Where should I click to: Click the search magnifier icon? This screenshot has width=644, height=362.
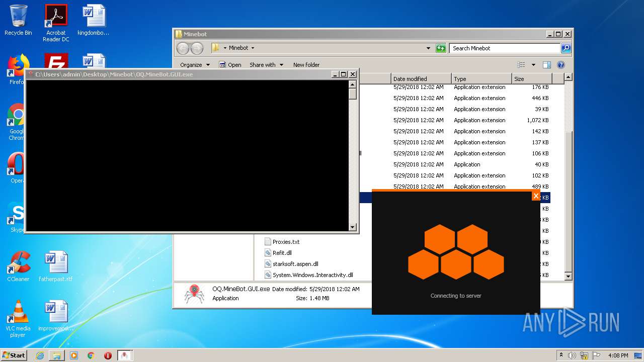(x=566, y=48)
